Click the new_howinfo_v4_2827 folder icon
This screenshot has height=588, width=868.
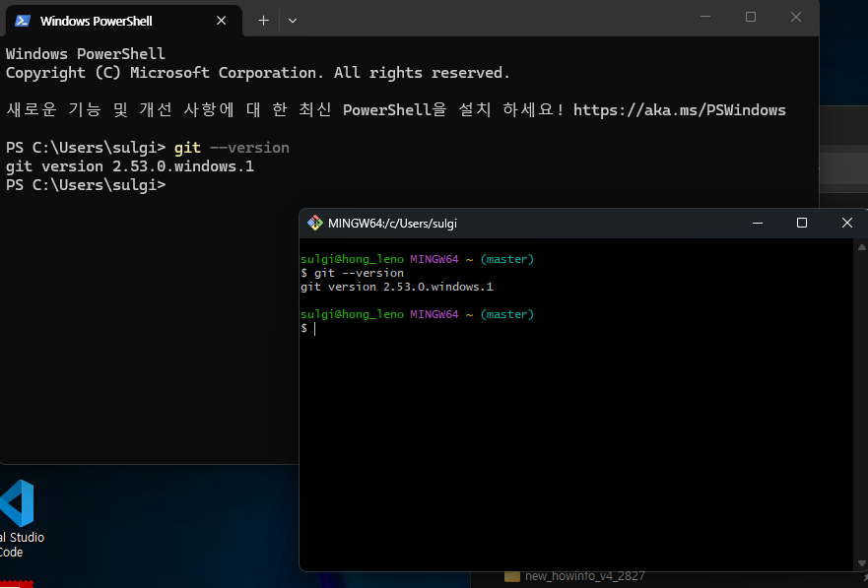pos(511,576)
